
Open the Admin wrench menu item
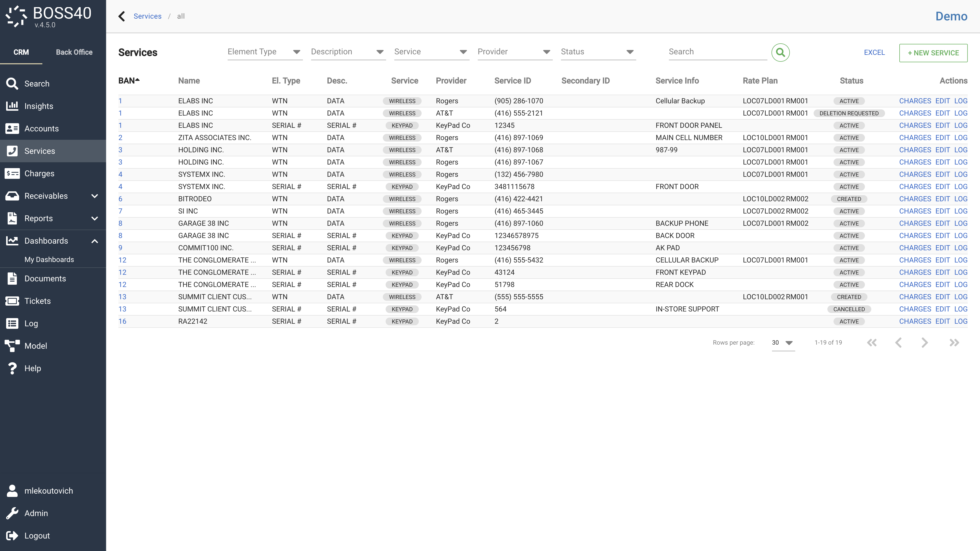point(36,513)
